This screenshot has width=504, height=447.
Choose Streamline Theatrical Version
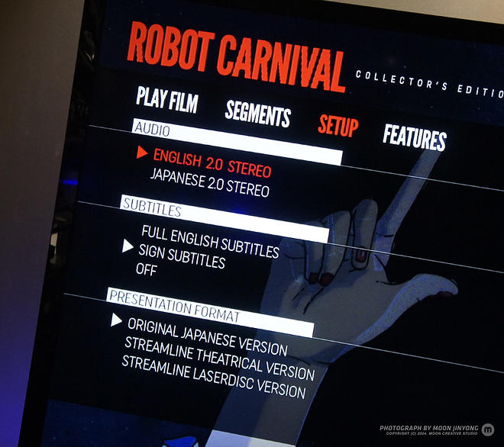click(x=219, y=359)
